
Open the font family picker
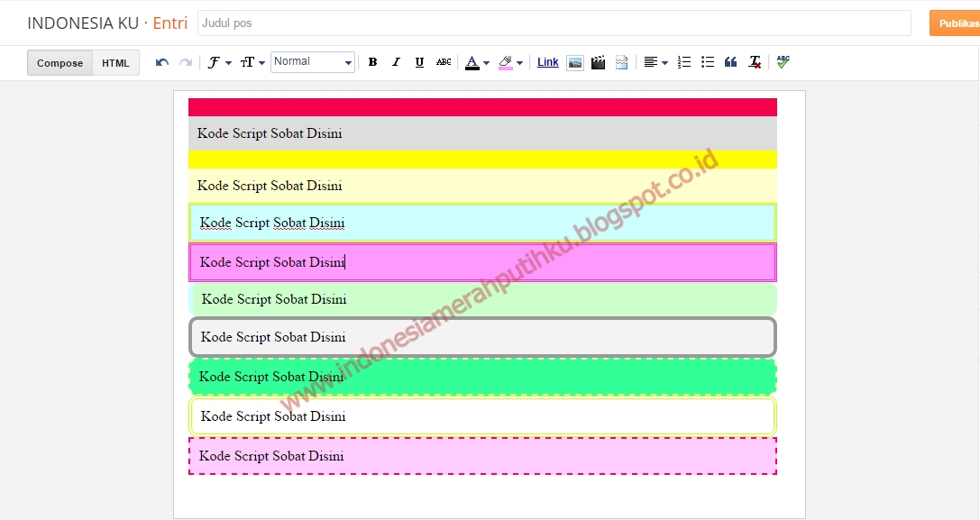(x=219, y=62)
